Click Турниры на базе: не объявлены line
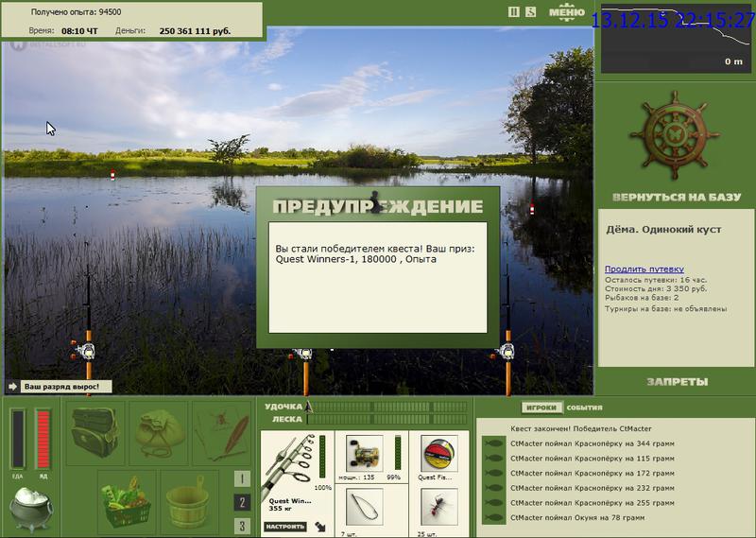 (x=665, y=309)
